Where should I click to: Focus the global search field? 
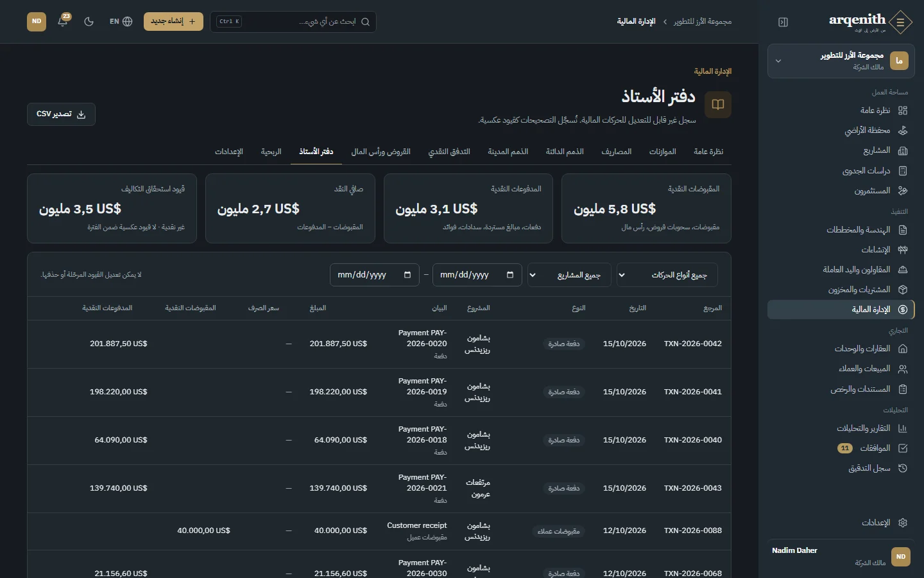(x=293, y=21)
